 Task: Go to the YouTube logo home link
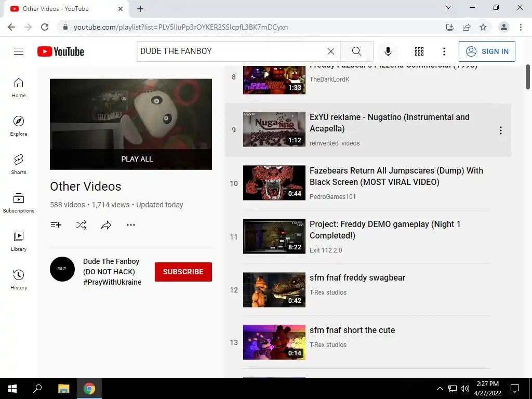[x=61, y=51]
